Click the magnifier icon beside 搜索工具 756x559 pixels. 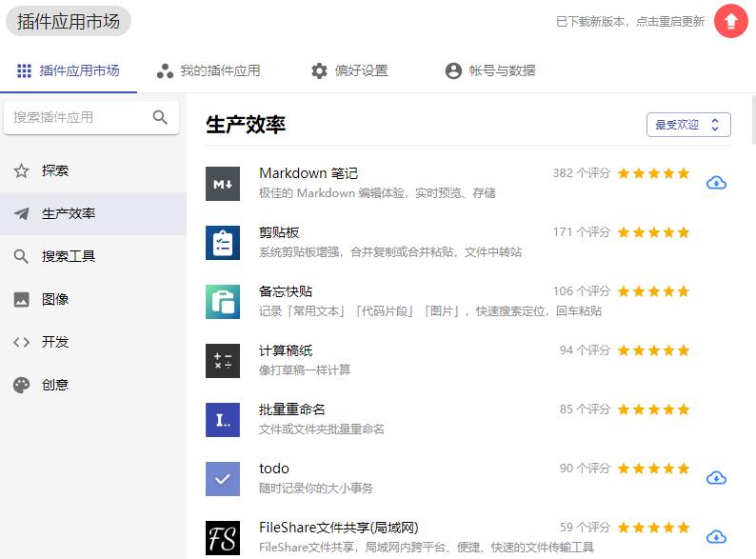(x=21, y=256)
